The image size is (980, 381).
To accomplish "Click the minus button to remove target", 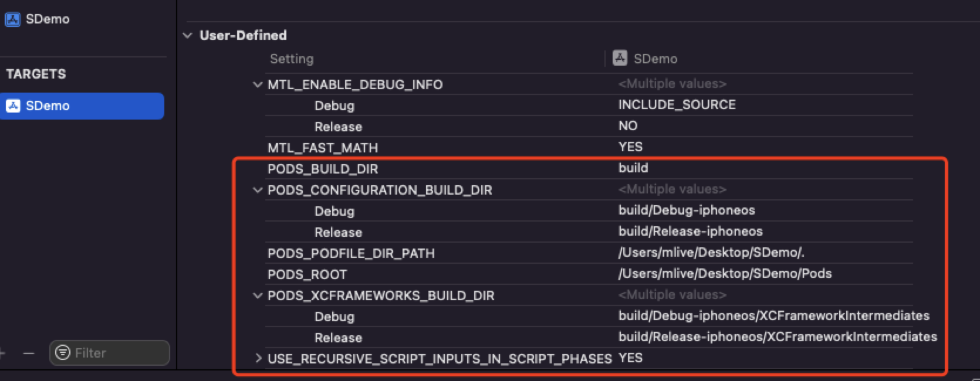I will point(29,353).
